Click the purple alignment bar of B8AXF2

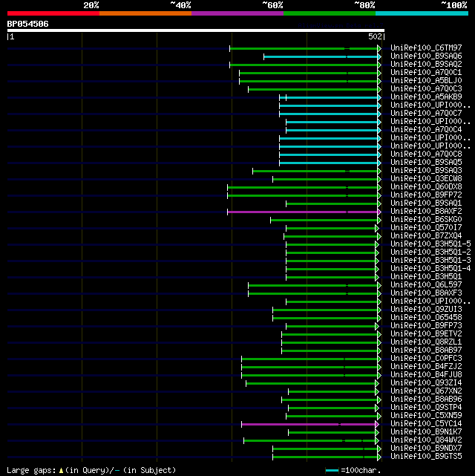302,212
